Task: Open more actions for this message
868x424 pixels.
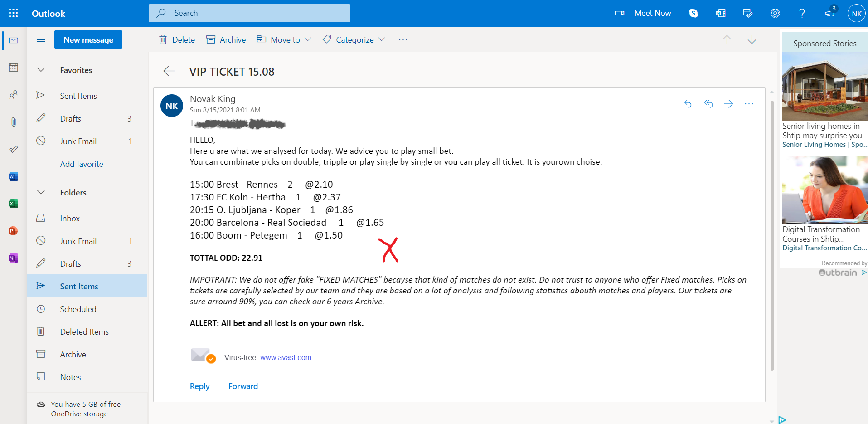Action: click(x=749, y=104)
